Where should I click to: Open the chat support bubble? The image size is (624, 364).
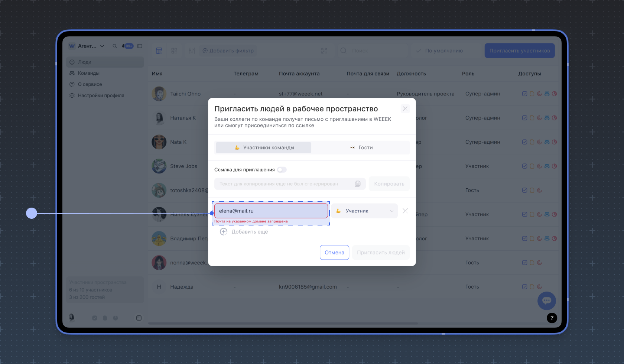546,300
